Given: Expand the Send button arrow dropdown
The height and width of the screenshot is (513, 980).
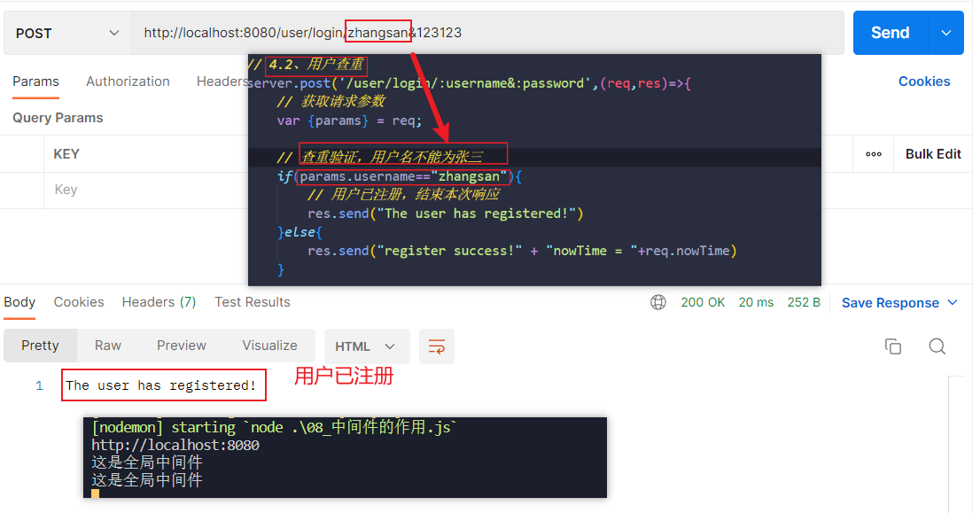Looking at the screenshot, I should [x=945, y=33].
